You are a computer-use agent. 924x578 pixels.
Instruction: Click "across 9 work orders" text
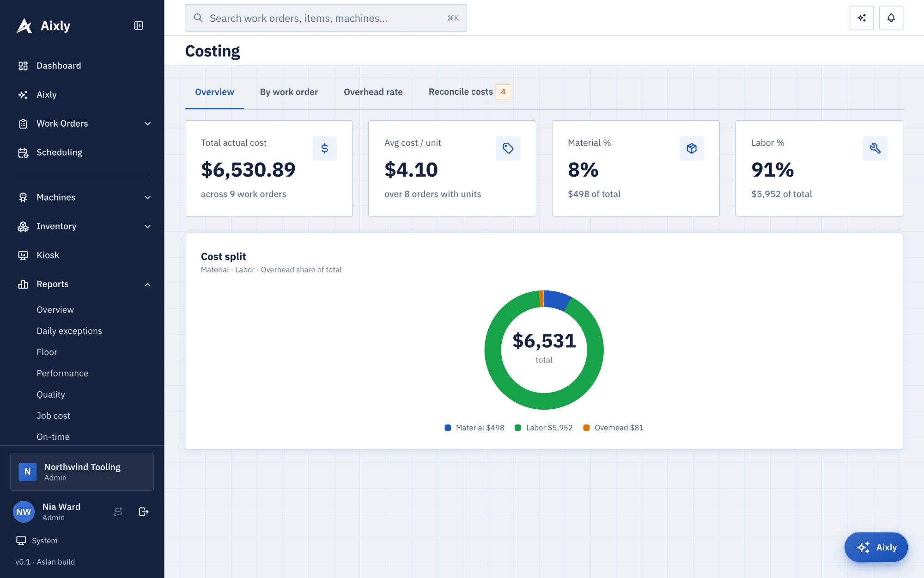(243, 194)
